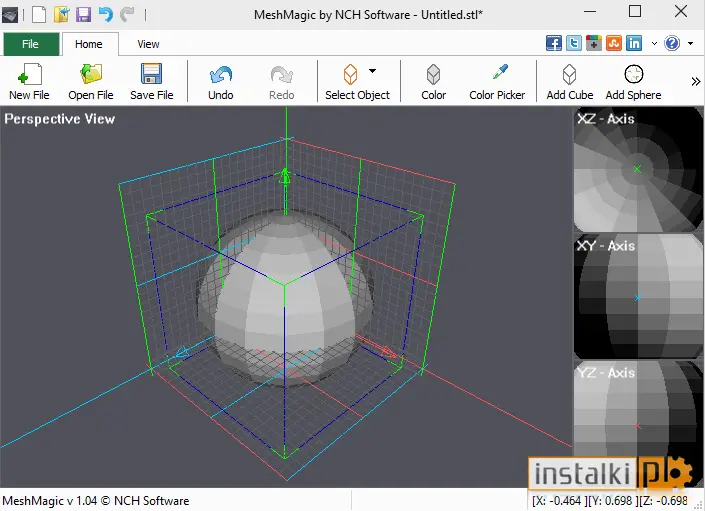This screenshot has height=511, width=705.
Task: Show more toolbar items via overflow chevron
Action: pyautogui.click(x=696, y=81)
